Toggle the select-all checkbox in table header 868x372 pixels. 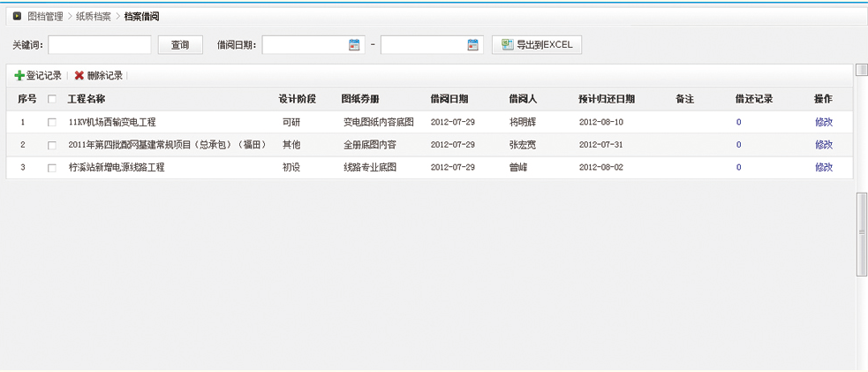pos(52,100)
